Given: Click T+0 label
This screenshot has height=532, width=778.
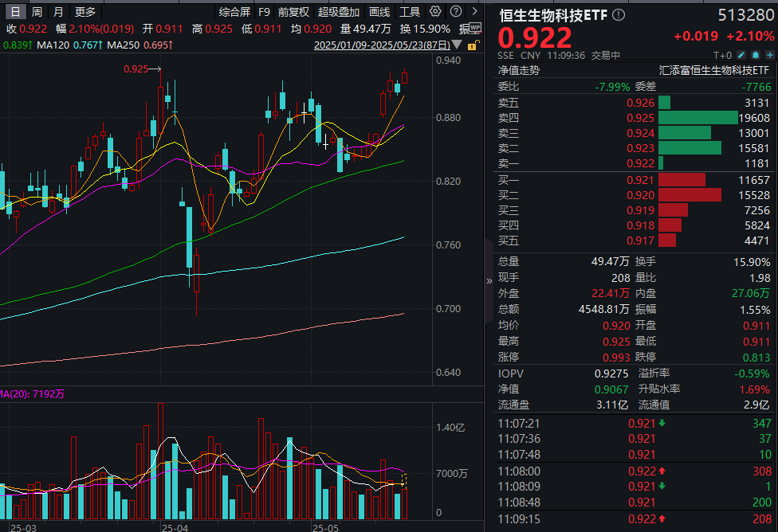Looking at the screenshot, I should click(722, 55).
